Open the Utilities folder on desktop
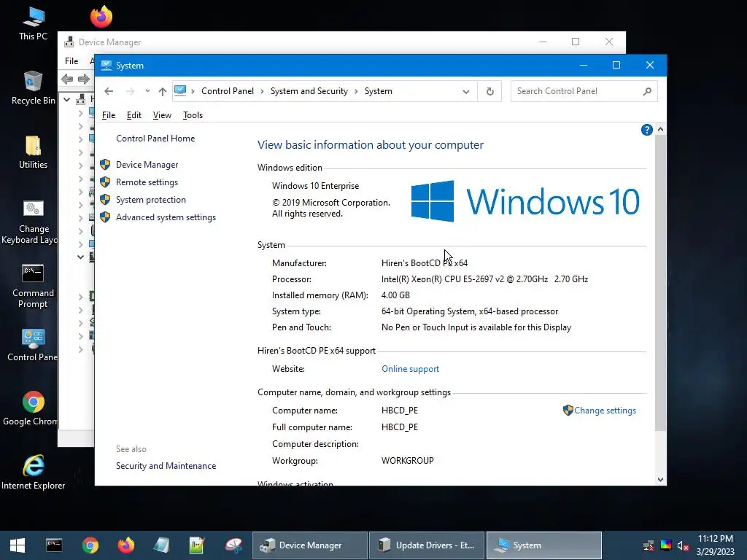 pyautogui.click(x=33, y=152)
